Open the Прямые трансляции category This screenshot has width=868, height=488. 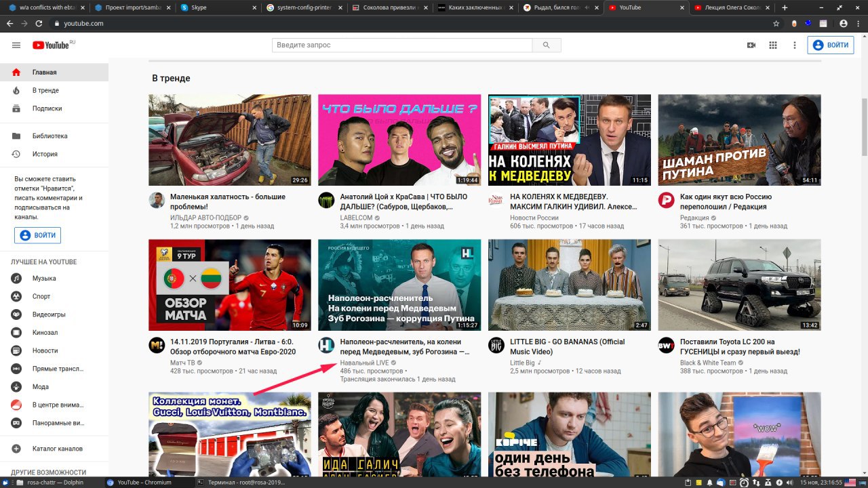(54, 369)
